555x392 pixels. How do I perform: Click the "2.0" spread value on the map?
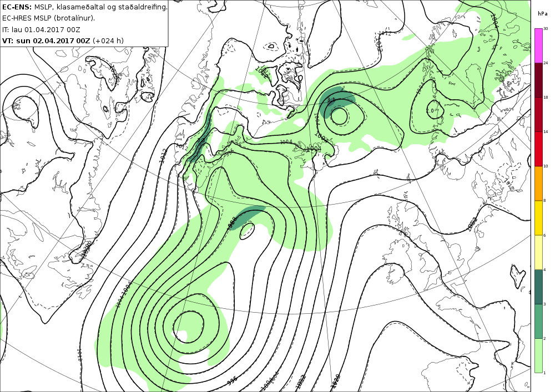(x=430, y=111)
